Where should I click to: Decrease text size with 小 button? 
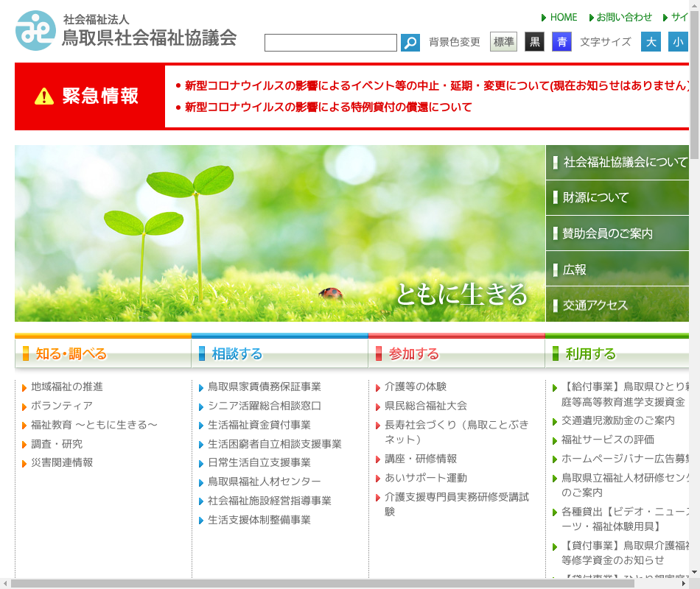click(x=678, y=42)
